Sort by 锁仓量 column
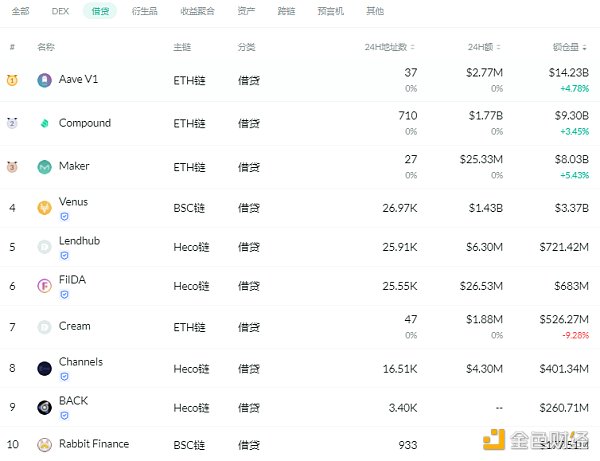Screen dimensions: 600x461 click(x=571, y=47)
